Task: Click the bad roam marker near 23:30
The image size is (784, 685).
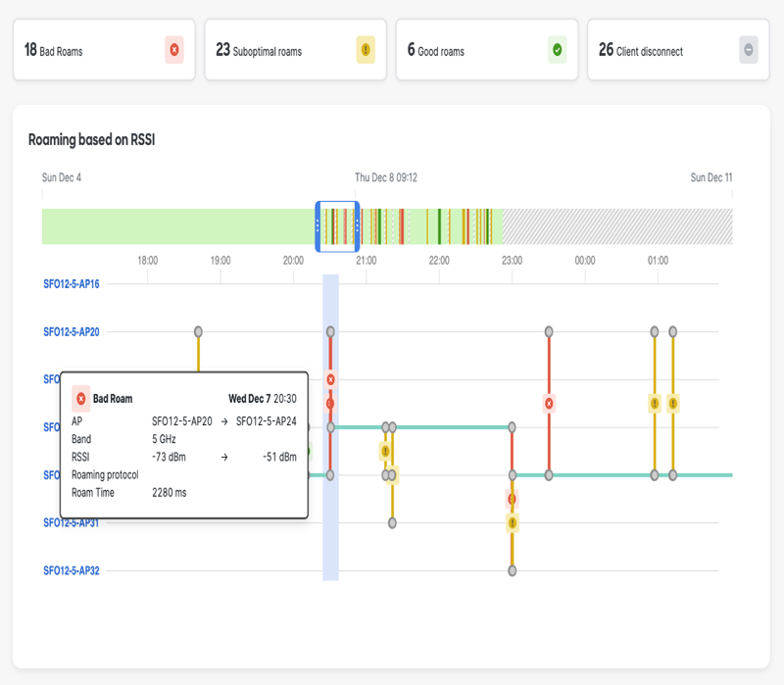Action: (549, 403)
